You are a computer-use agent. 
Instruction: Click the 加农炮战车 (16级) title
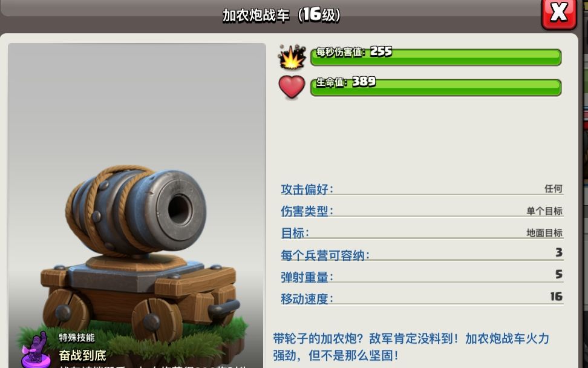coord(281,15)
